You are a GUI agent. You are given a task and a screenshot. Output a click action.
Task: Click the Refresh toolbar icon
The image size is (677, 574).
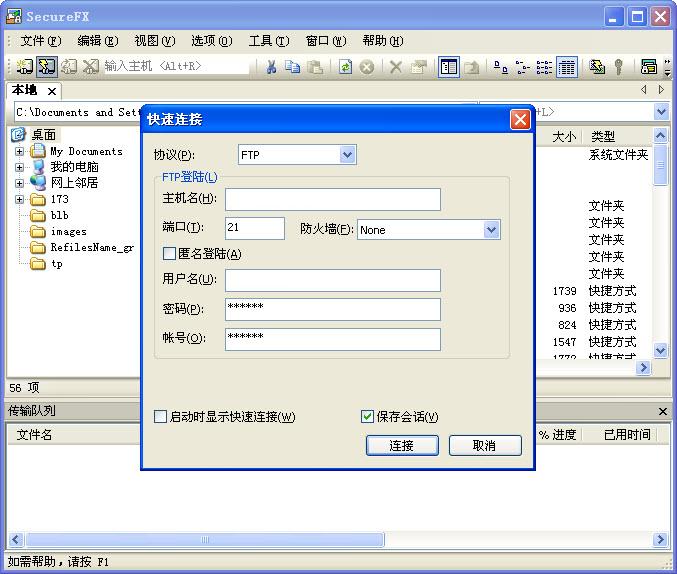pyautogui.click(x=345, y=67)
